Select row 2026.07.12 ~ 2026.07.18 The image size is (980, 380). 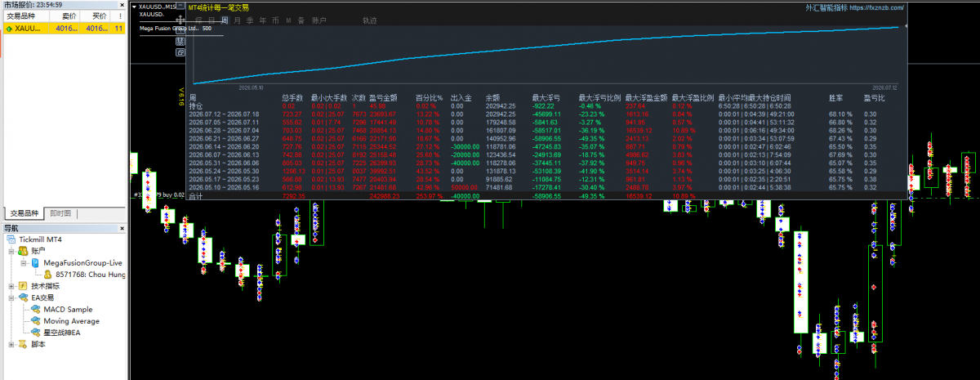point(547,114)
